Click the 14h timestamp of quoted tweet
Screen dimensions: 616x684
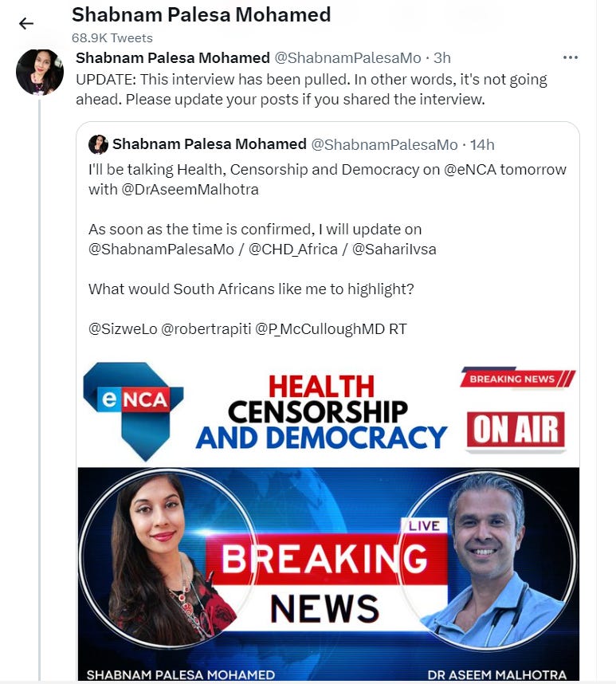coord(482,144)
